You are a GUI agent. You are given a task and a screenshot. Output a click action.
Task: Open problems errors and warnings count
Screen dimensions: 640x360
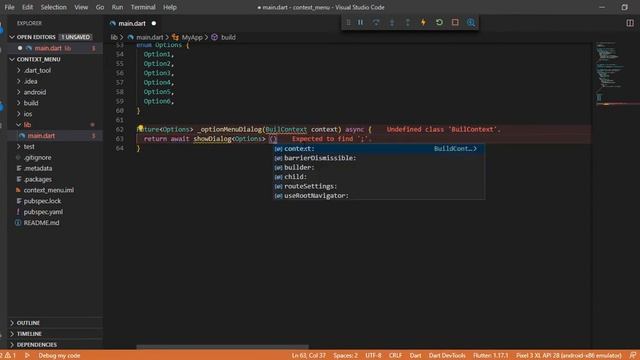8,356
